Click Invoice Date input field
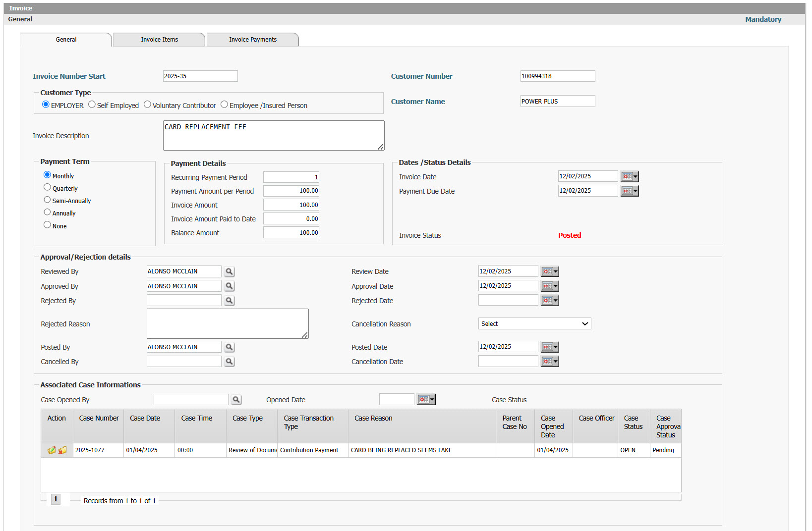 click(588, 176)
